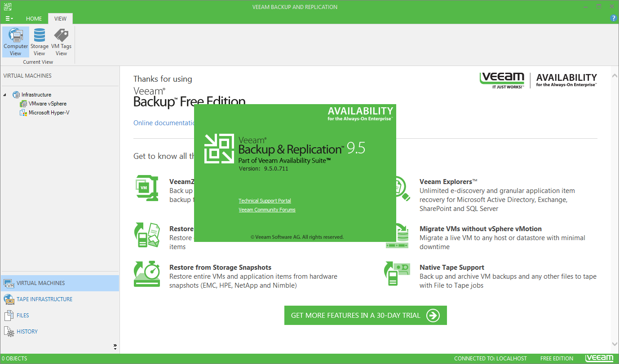Click content area scroll up arrow
Screen dimensions: 619x364
tap(615, 75)
